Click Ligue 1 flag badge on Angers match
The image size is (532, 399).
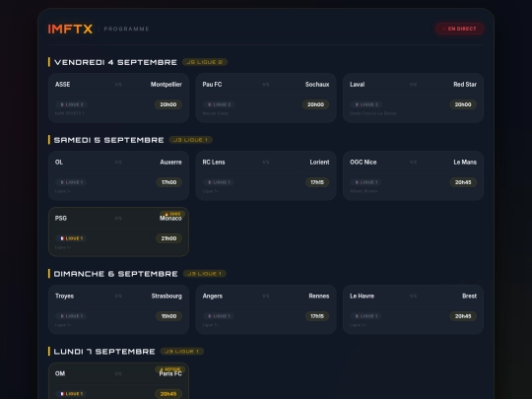[219, 316]
